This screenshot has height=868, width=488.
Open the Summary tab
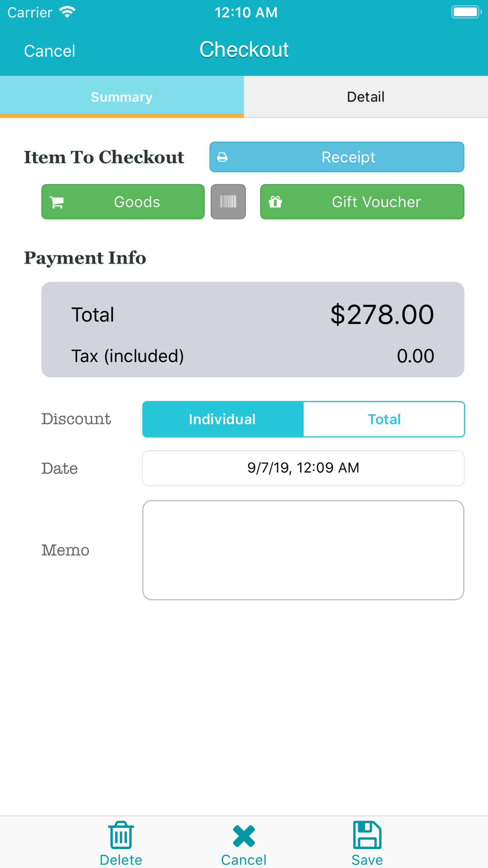click(x=122, y=97)
